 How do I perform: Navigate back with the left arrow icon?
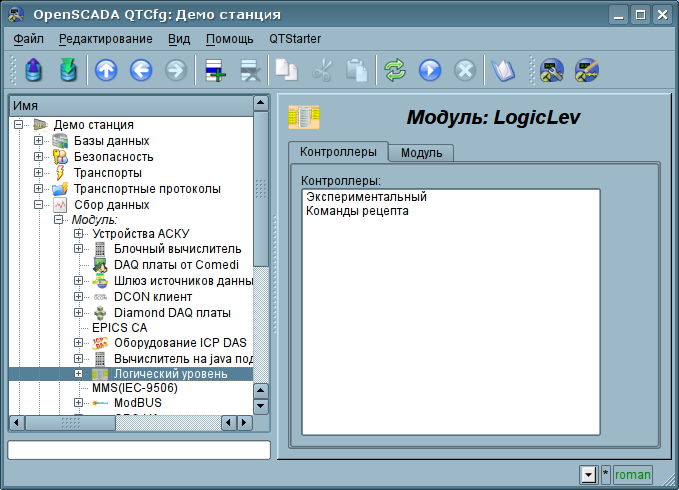pyautogui.click(x=141, y=70)
